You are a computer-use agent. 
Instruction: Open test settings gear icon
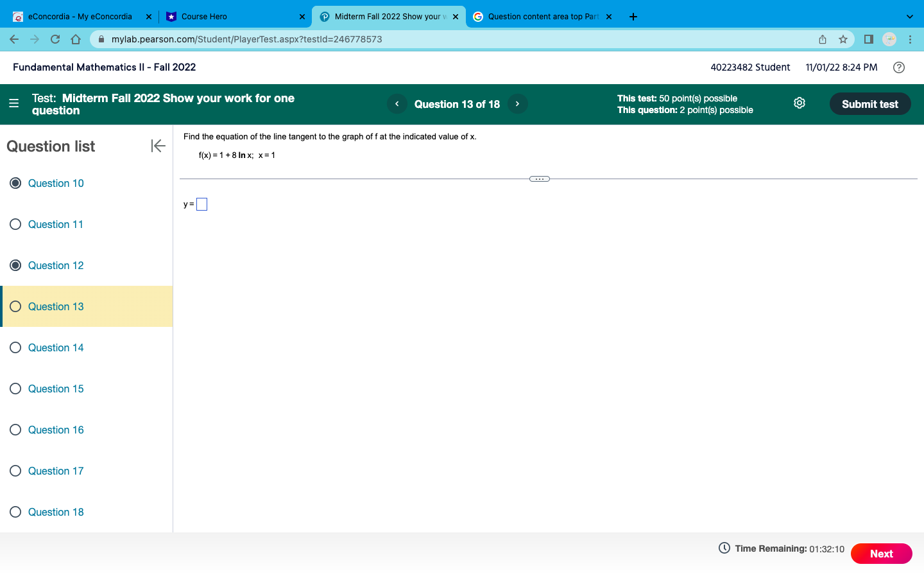point(800,103)
